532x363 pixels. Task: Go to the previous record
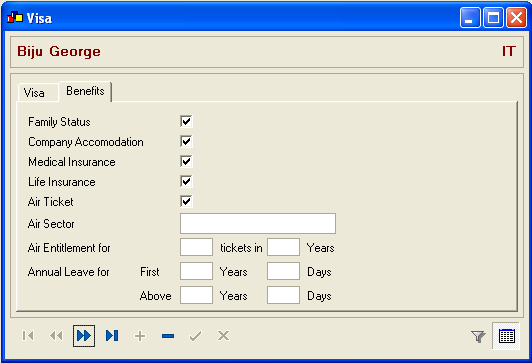pyautogui.click(x=56, y=336)
